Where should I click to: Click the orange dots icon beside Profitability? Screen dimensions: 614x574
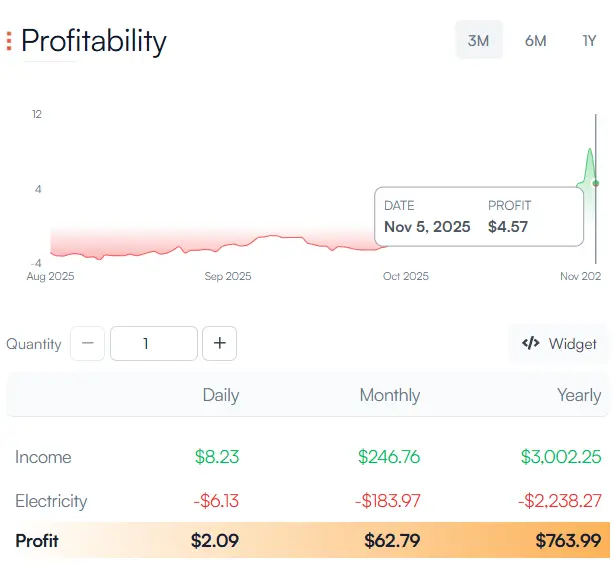pyautogui.click(x=9, y=41)
